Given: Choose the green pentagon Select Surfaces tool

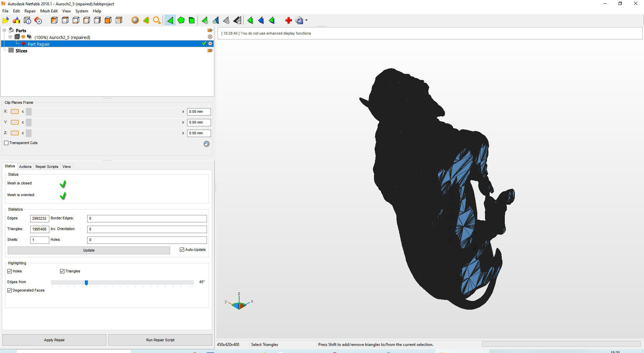Looking at the screenshot, I should pos(181,20).
